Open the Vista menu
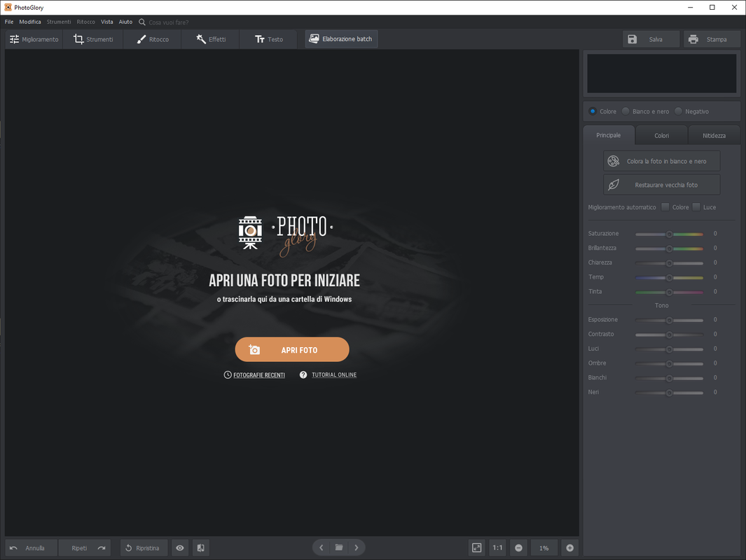The image size is (746, 560). (x=107, y=22)
